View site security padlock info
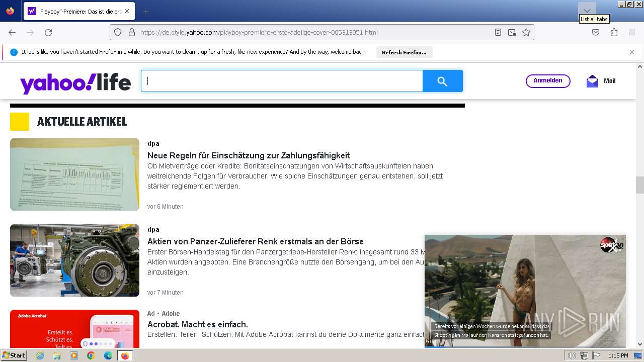This screenshot has width=644, height=362. (132, 32)
